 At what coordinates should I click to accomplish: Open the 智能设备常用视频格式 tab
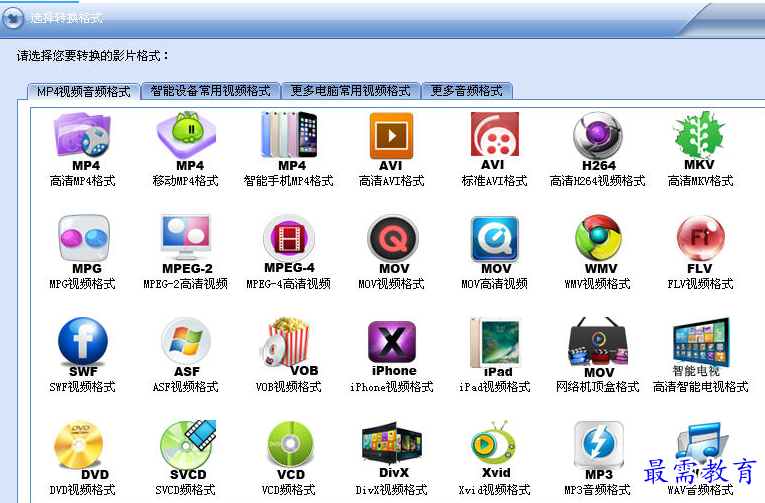(x=210, y=91)
